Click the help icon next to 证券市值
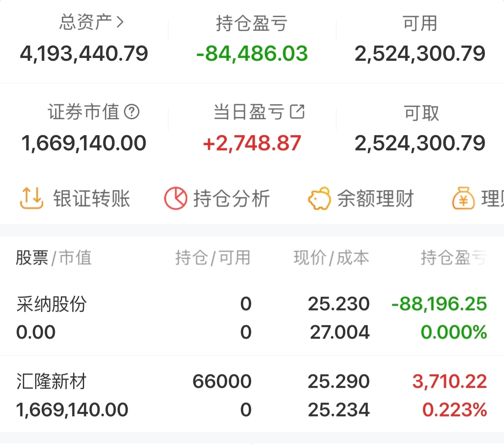This screenshot has height=445, width=504. [132, 112]
